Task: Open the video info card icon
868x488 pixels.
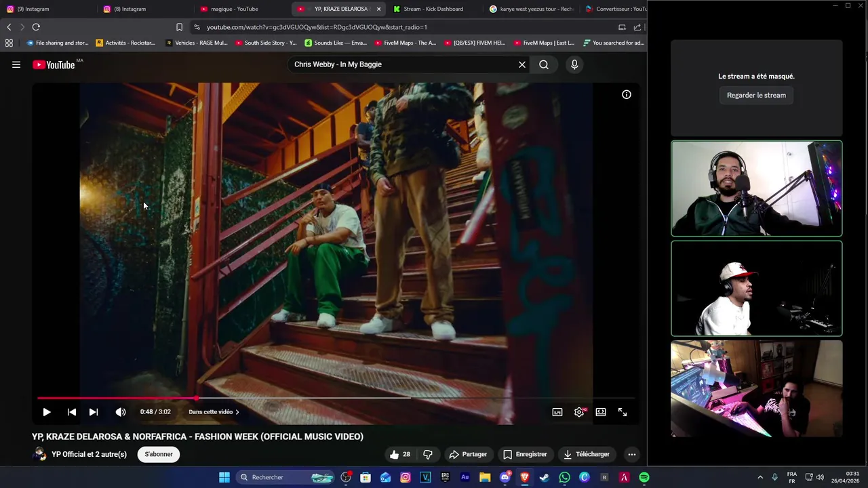Action: point(627,95)
